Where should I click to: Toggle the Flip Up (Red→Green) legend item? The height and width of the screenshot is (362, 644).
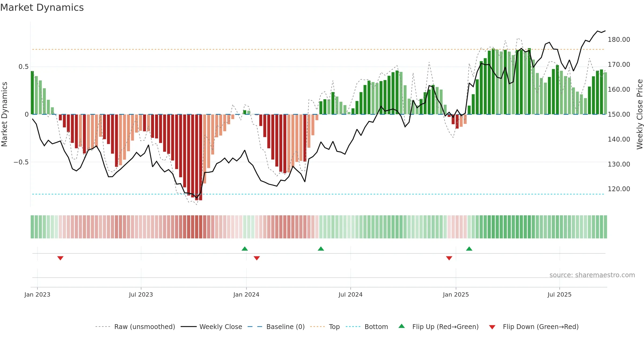click(x=438, y=327)
